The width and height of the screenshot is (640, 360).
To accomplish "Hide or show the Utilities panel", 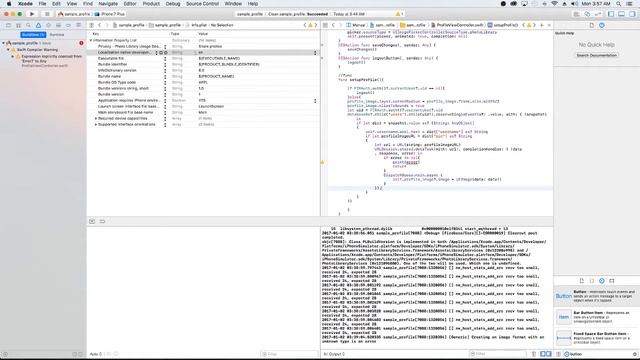I will point(632,14).
